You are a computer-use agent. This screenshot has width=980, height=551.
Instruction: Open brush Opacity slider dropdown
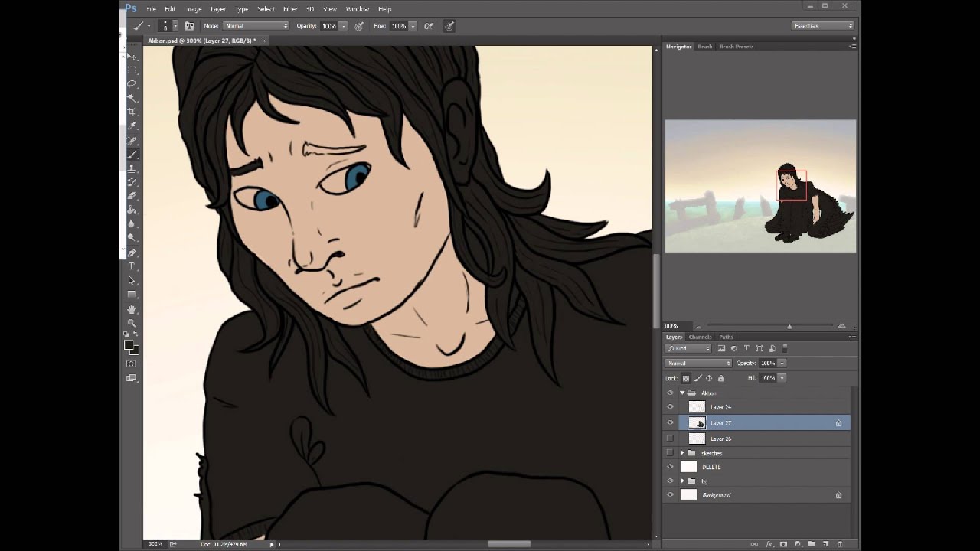tap(343, 26)
